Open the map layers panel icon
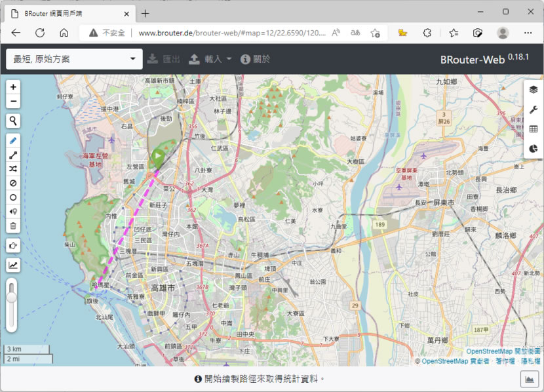The image size is (544, 392). [534, 90]
